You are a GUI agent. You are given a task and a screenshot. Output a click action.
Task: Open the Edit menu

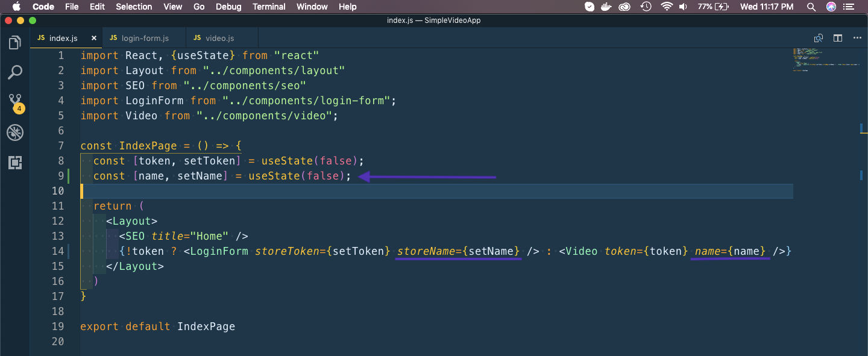point(97,7)
